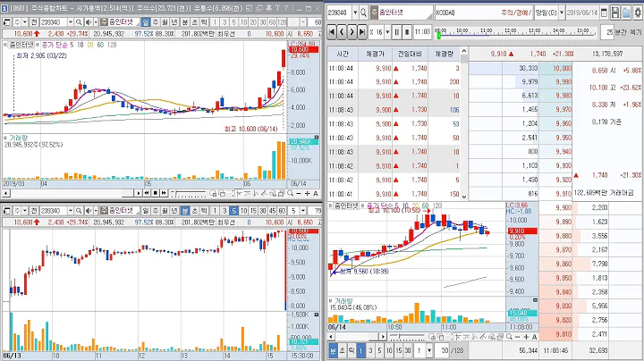Click stop button under top-left daily chart

tap(156, 193)
